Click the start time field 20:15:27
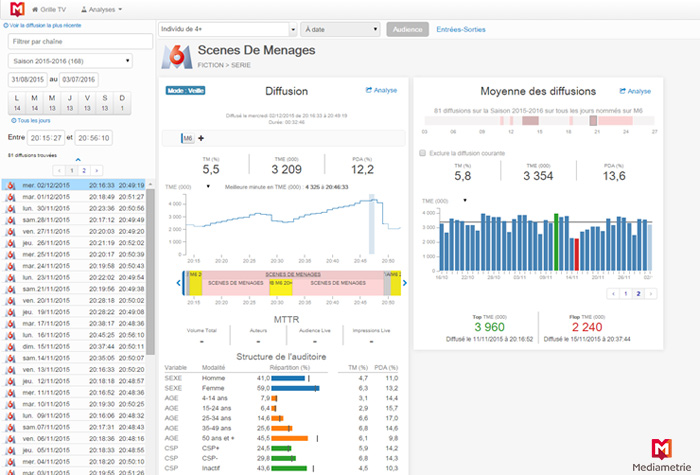 click(46, 138)
